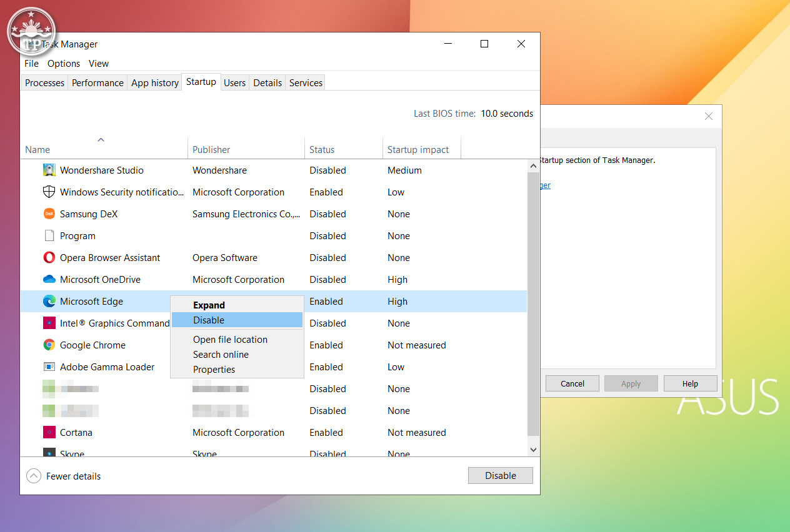
Task: Switch to the Performance tab
Action: pyautogui.click(x=97, y=82)
